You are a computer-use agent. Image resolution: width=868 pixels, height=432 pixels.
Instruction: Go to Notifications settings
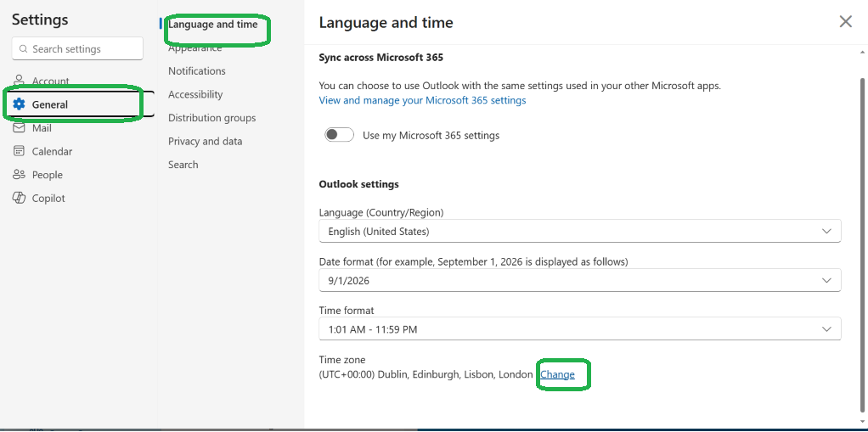point(196,70)
